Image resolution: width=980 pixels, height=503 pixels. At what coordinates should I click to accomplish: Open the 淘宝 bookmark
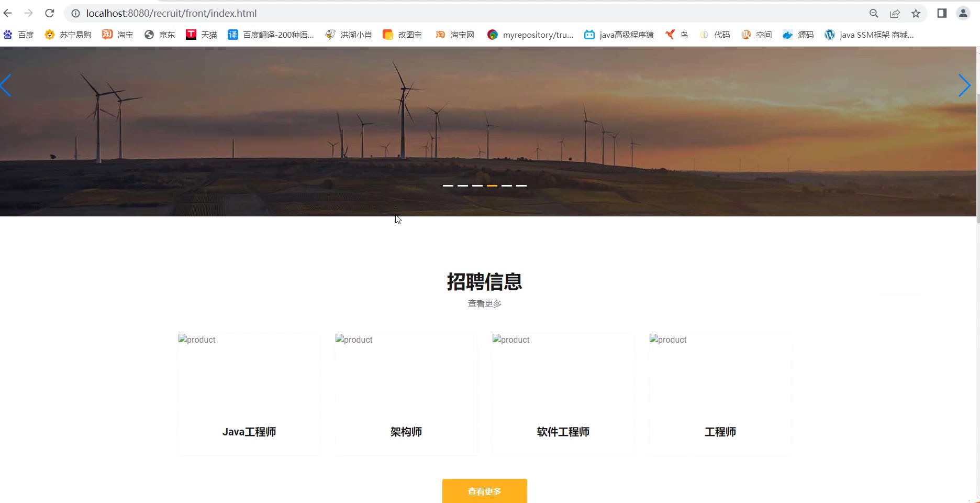pyautogui.click(x=118, y=35)
